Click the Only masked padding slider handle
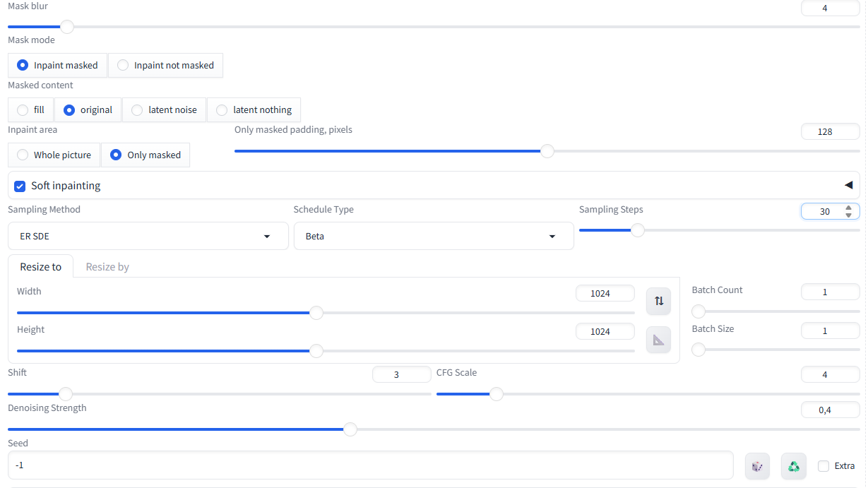Image resolution: width=868 pixels, height=488 pixels. 547,150
